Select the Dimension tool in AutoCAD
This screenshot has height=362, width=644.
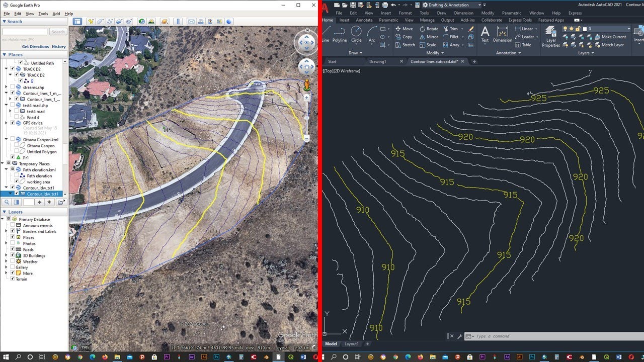[x=502, y=34]
